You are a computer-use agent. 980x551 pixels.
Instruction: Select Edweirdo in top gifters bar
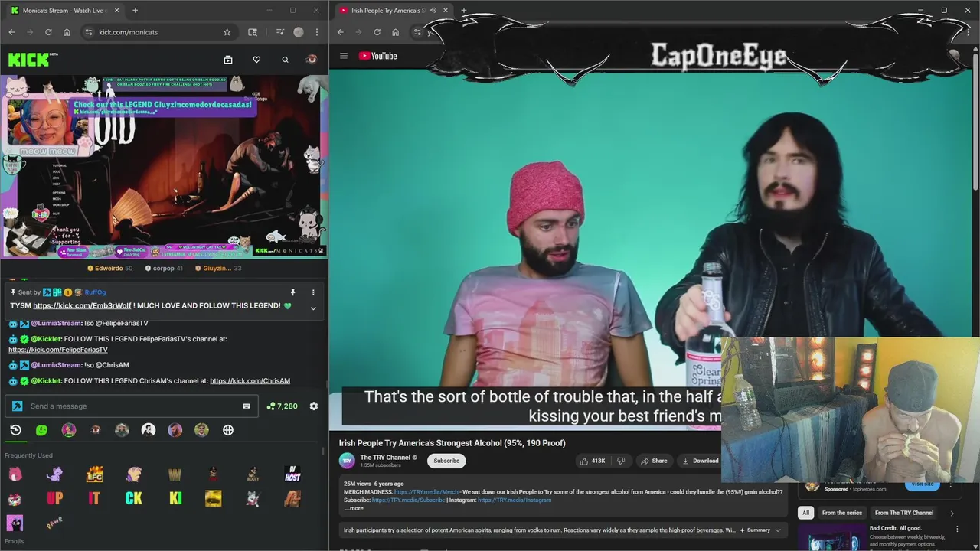point(109,269)
